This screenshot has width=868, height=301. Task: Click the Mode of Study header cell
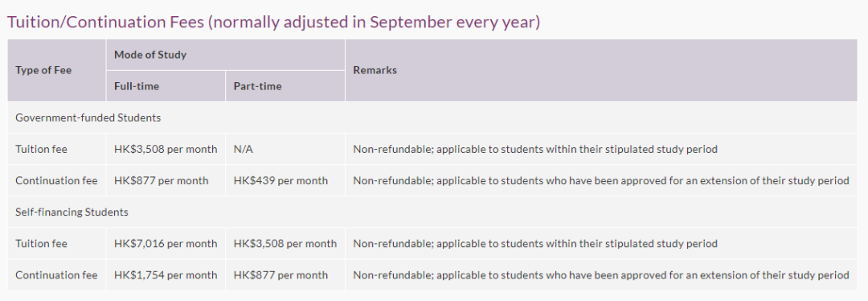(x=225, y=55)
